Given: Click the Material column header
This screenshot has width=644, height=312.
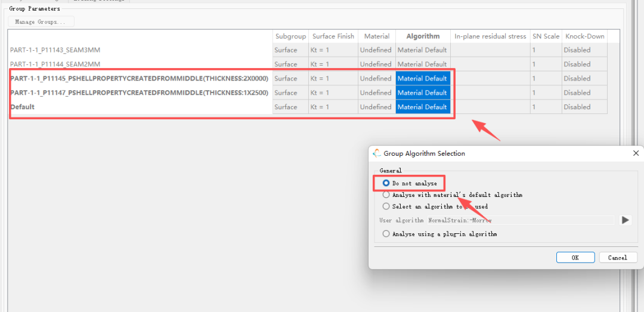Looking at the screenshot, I should [377, 36].
